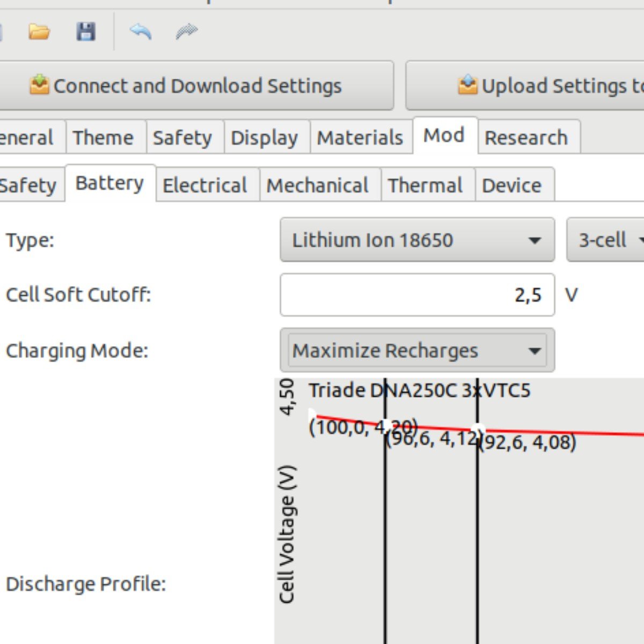
Task: Switch to the Theme tab
Action: 103,138
